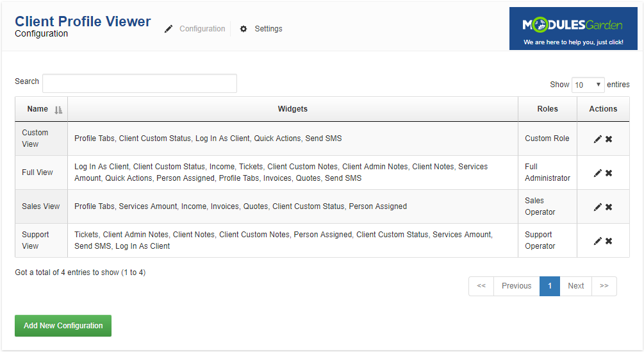Go to the Previous page
644x352 pixels.
pos(516,286)
